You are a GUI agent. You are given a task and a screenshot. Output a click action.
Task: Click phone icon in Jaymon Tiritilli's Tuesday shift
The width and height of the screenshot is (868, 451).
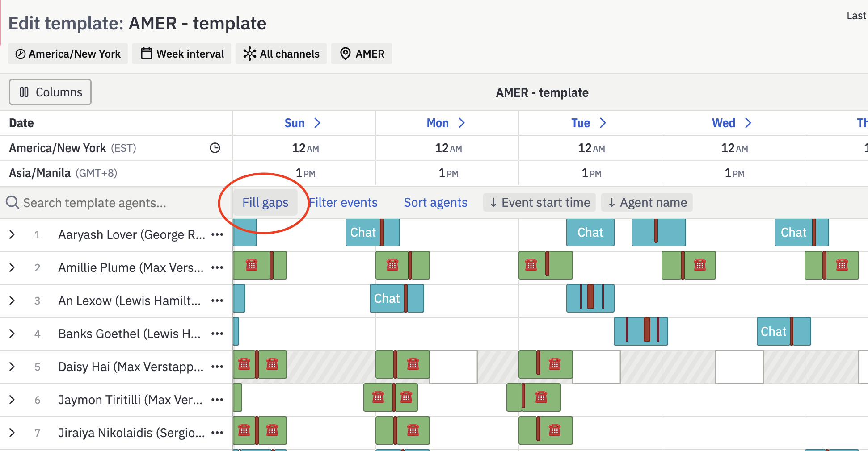pos(541,397)
